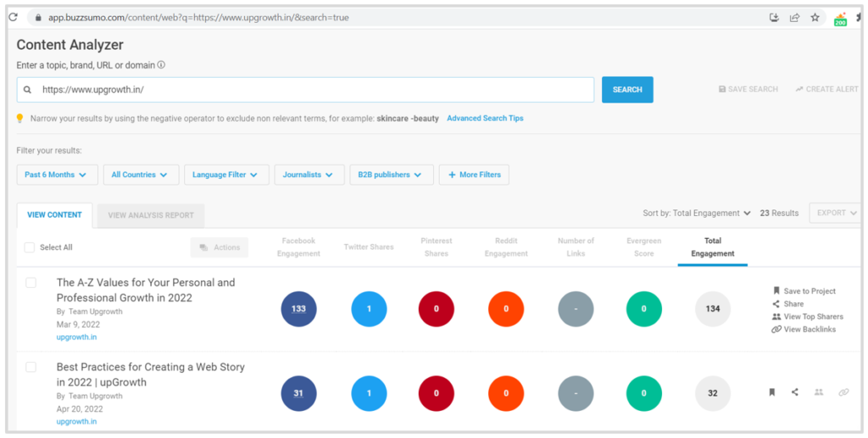
Task: Open the Language Filter dropdown
Action: click(226, 175)
